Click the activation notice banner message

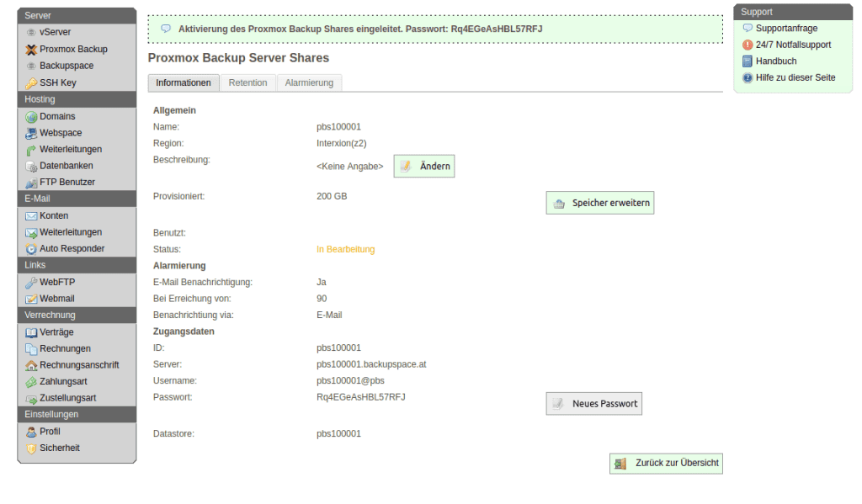click(x=360, y=29)
